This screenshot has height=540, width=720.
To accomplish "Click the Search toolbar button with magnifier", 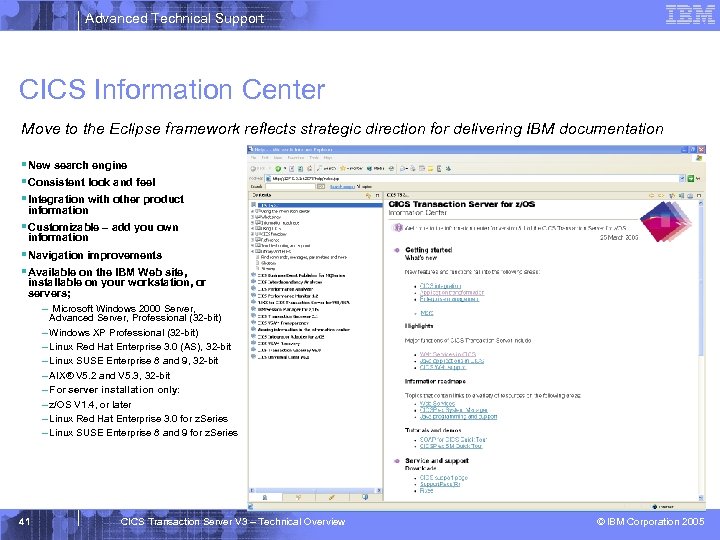I will point(326,169).
